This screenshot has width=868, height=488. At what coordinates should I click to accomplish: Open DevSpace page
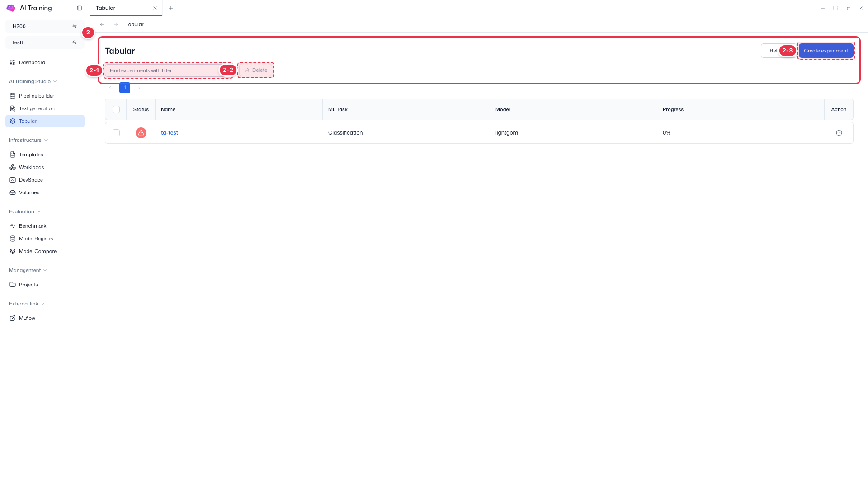pyautogui.click(x=45, y=180)
